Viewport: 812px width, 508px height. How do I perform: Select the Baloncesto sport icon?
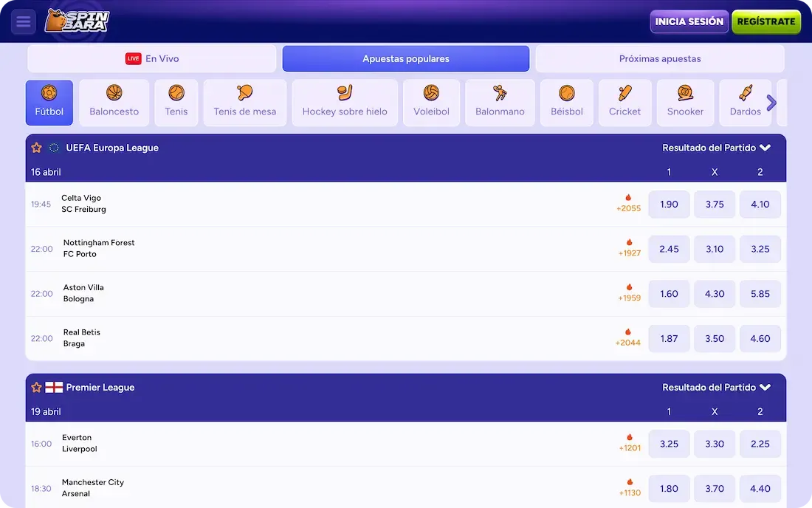tap(114, 103)
